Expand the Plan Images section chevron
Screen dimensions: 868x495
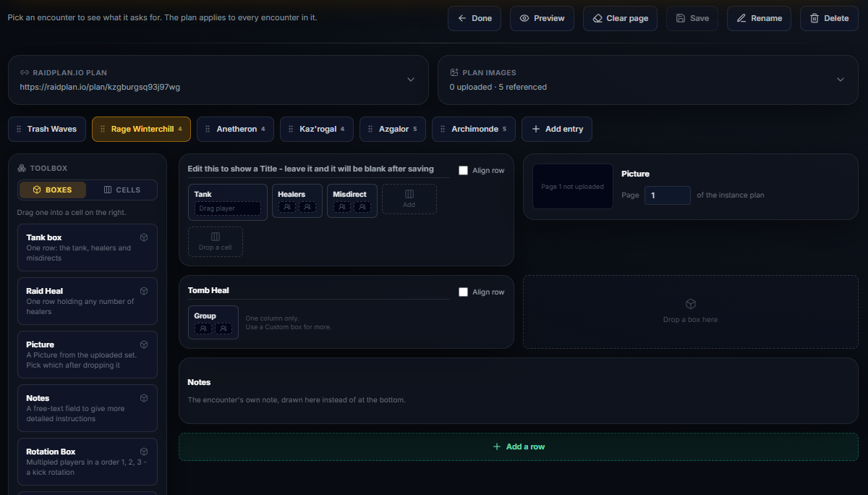coord(841,80)
